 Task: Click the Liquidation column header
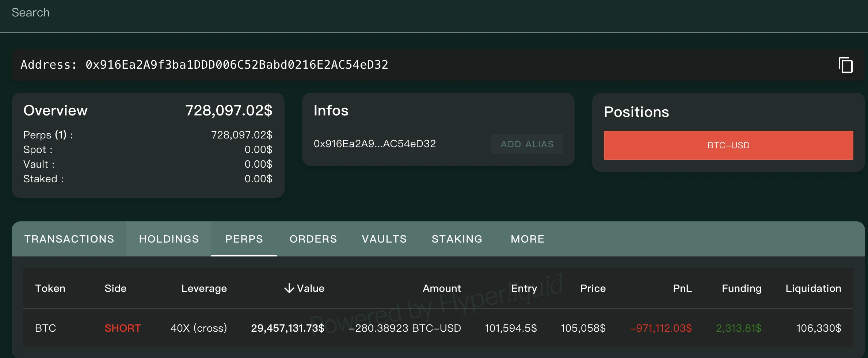[813, 288]
